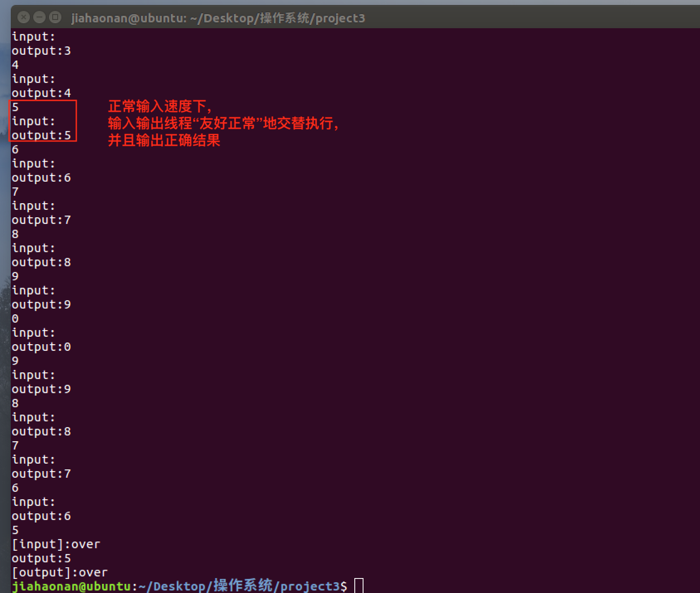Select the output:8 text line
Screen dimensions: 700x593
(41, 262)
